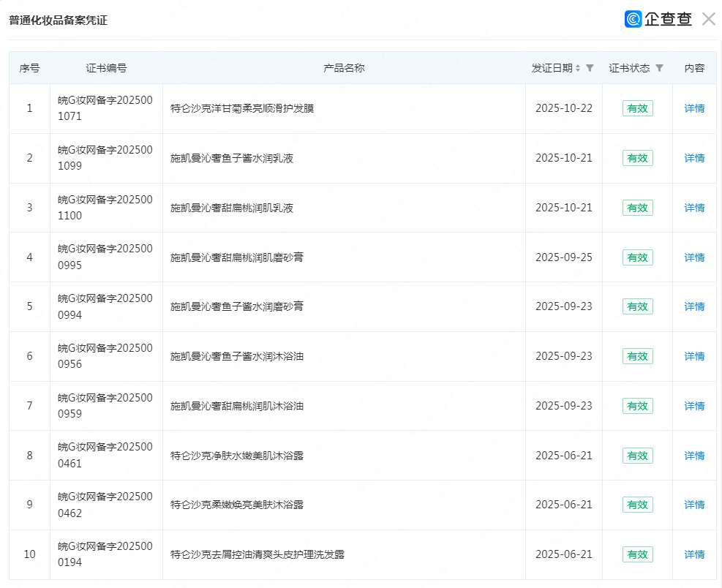Open 详情 for 特仑沙克柔嫩焕亮美肤沐浴露
This screenshot has height=588, width=722.
694,505
